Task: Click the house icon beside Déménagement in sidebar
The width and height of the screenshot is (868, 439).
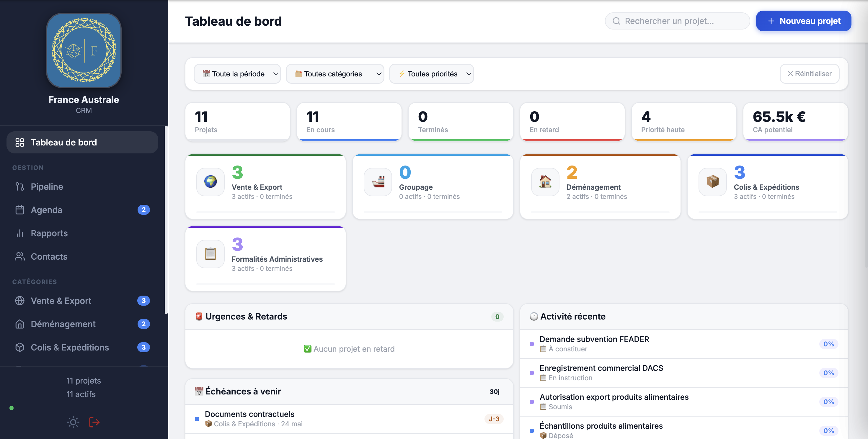Action: (x=20, y=324)
